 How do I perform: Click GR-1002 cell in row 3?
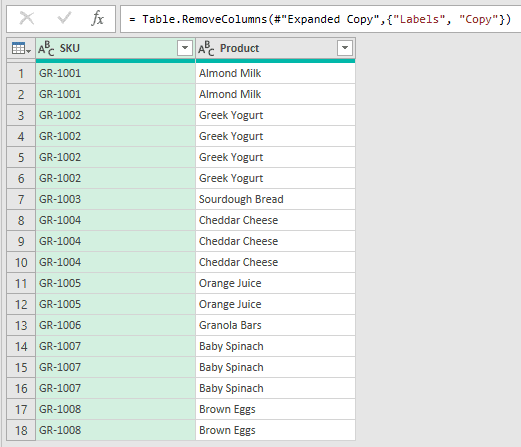coord(115,115)
